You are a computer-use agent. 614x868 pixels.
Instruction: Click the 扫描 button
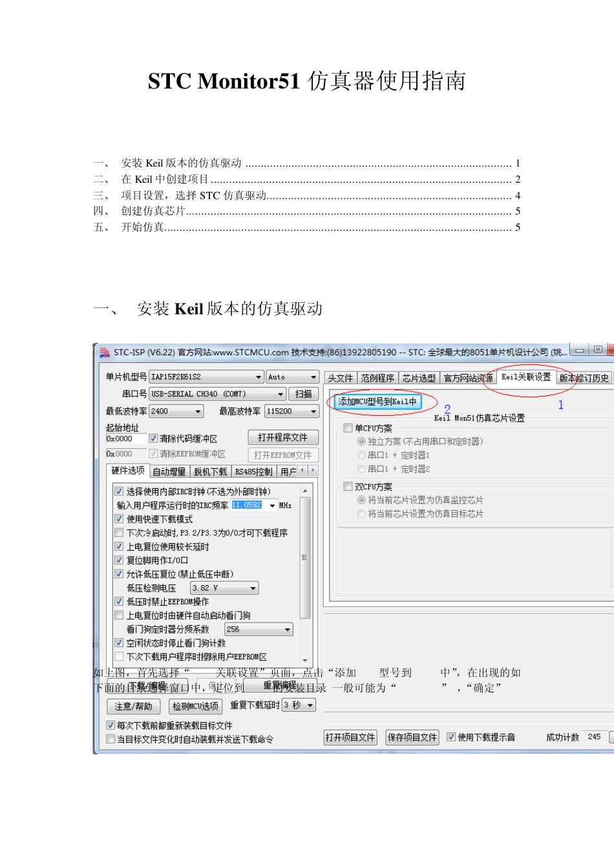point(303,394)
